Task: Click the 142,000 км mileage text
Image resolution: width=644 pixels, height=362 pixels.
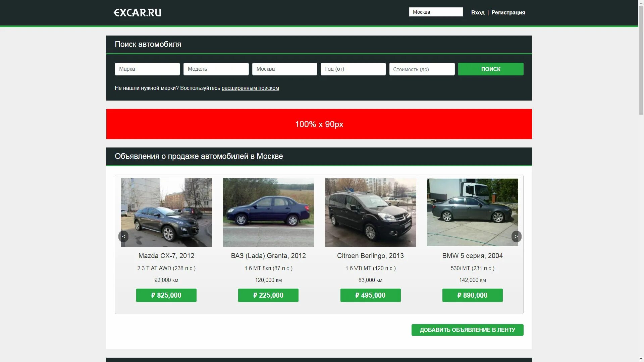Action: point(472,280)
